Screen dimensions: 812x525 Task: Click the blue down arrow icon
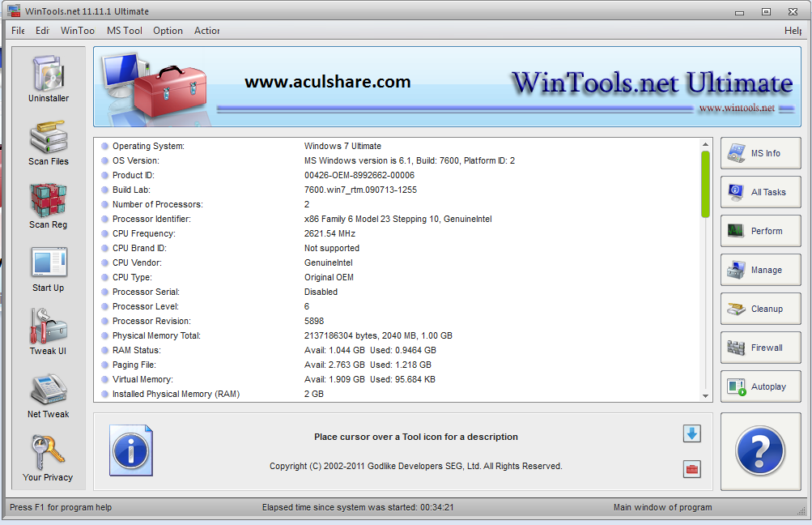pos(691,434)
